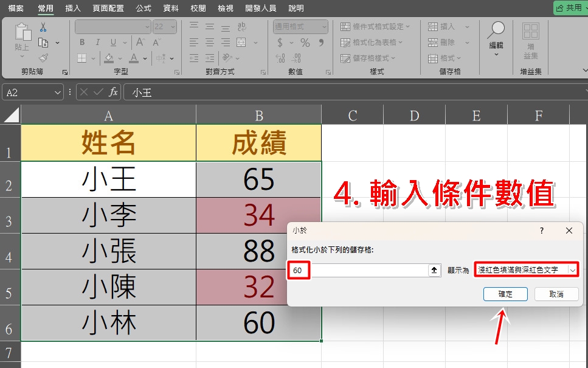Screen dimensions: 588x368
Task: Toggle bold formatting in the ribbon
Action: tap(82, 43)
